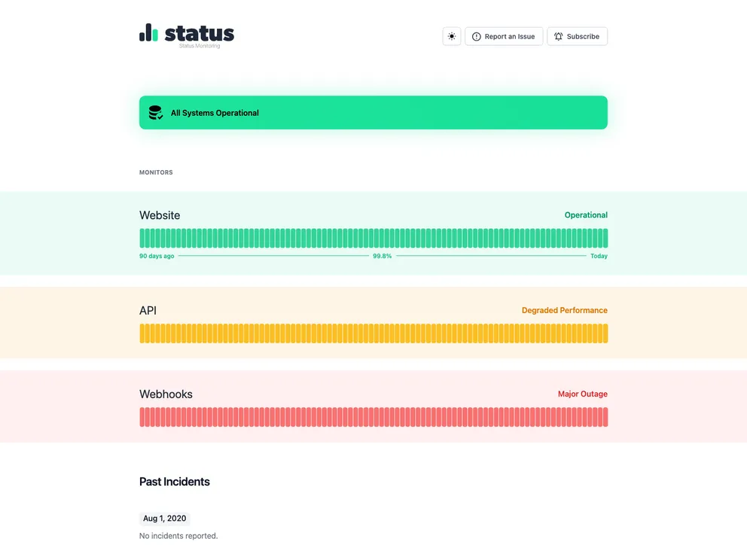Toggle the Website monitor uptime view

[x=373, y=237]
